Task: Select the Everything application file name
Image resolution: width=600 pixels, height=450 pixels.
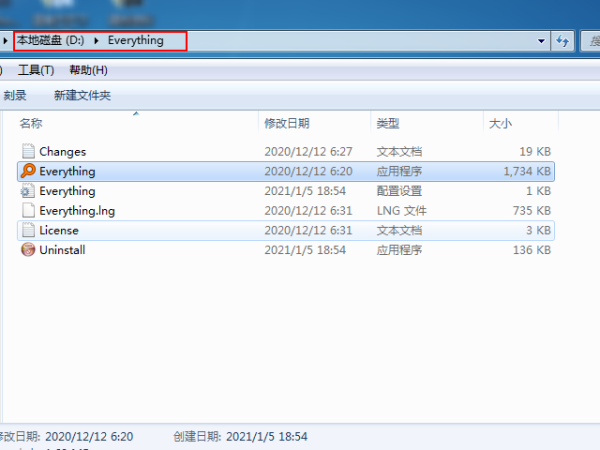Action: (x=67, y=171)
